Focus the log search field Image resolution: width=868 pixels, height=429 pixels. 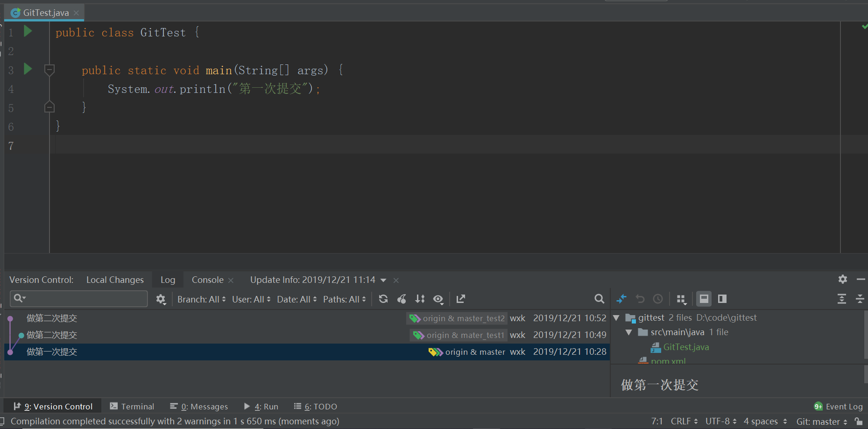tap(78, 298)
